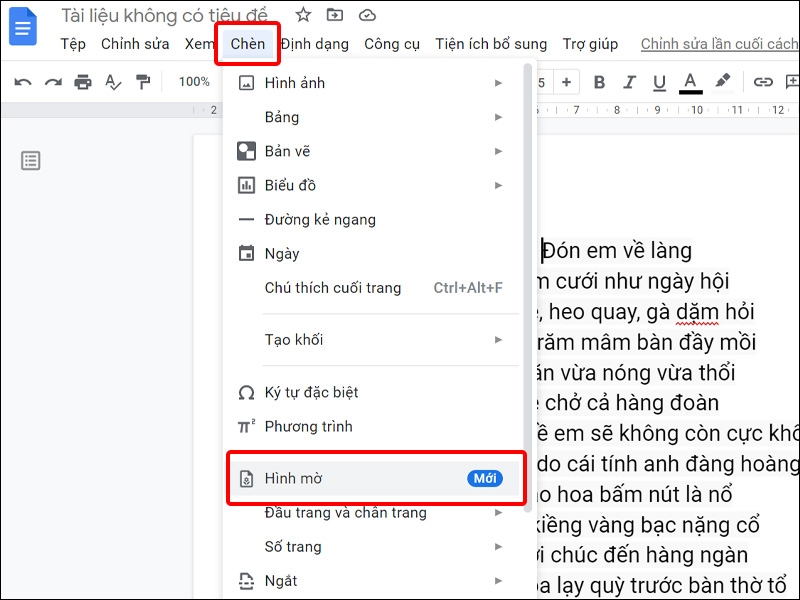The width and height of the screenshot is (800, 600).
Task: Choose Ký tự đặc biệt
Action: pyautogui.click(x=373, y=392)
